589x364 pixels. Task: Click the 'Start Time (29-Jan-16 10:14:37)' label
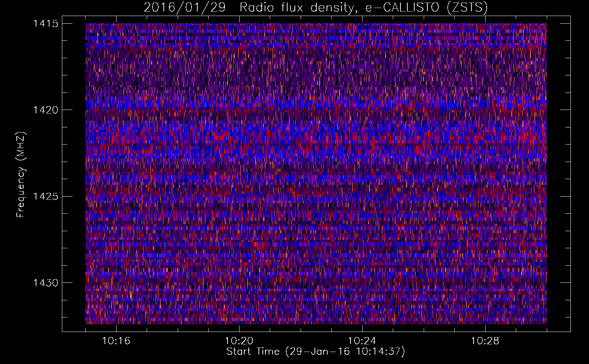click(316, 352)
